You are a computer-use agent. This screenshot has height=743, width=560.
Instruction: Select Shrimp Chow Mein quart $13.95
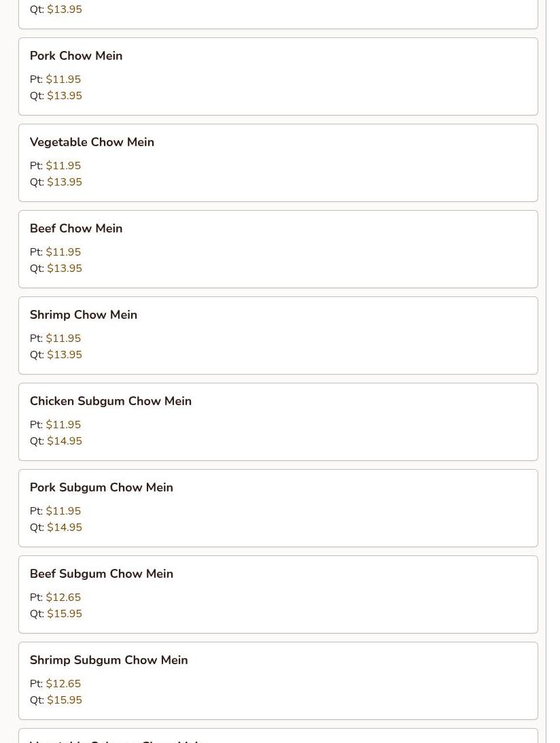(65, 354)
